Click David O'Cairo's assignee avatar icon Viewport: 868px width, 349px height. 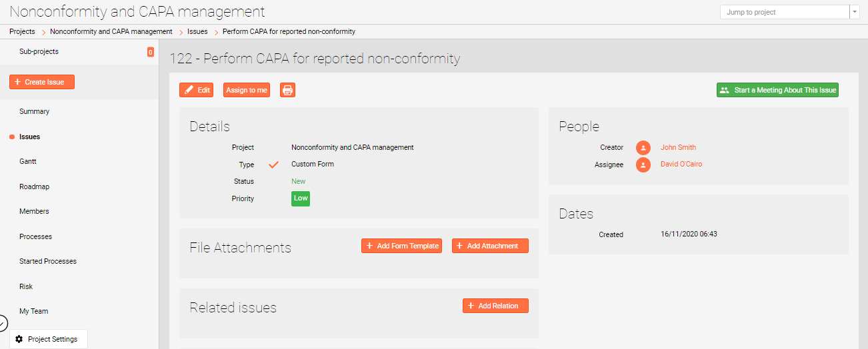643,165
